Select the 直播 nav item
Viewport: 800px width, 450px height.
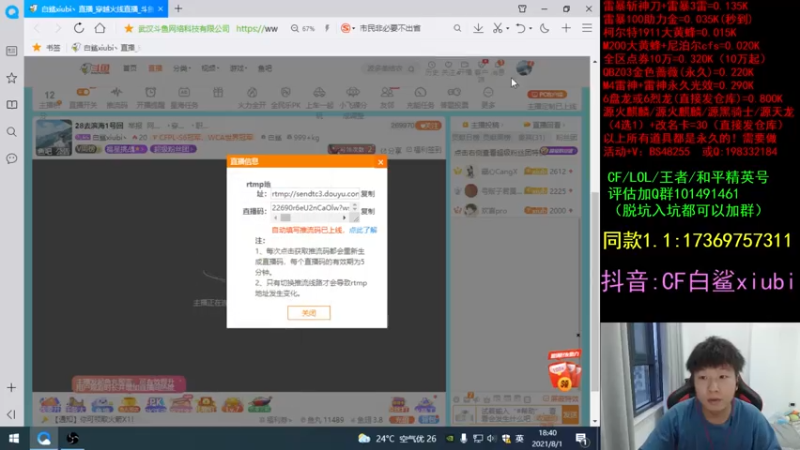155,68
